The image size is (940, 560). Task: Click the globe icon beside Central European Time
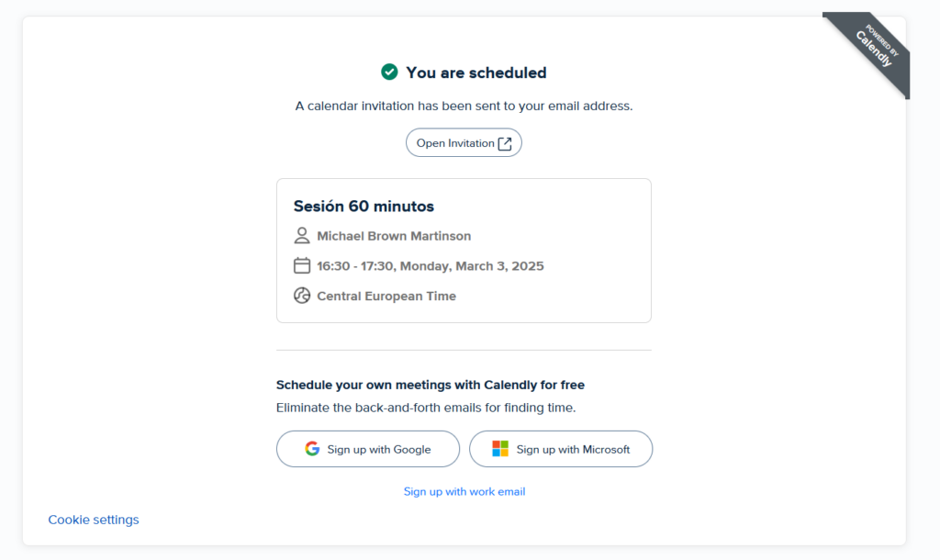coord(302,296)
